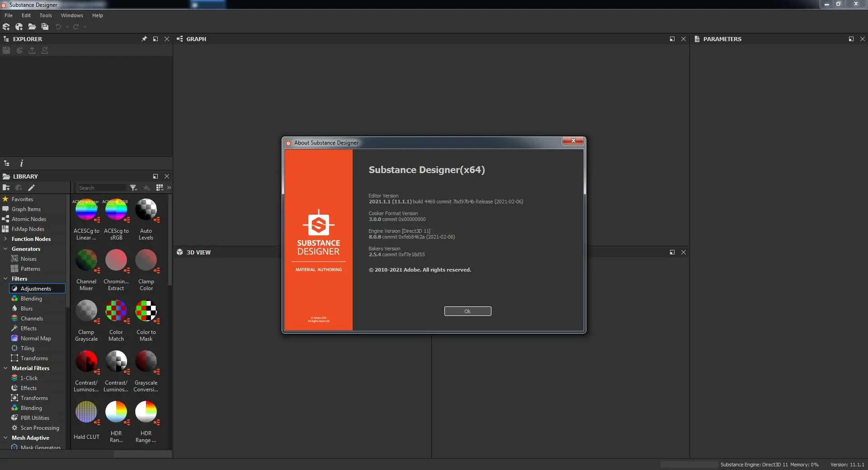Viewport: 868px width, 470px height.
Task: Click the Explorer export icon
Action: (x=32, y=50)
